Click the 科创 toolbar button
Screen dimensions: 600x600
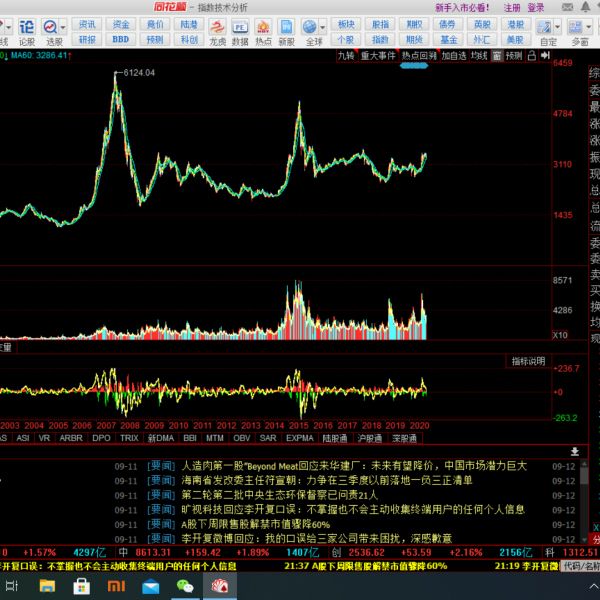coord(189,39)
